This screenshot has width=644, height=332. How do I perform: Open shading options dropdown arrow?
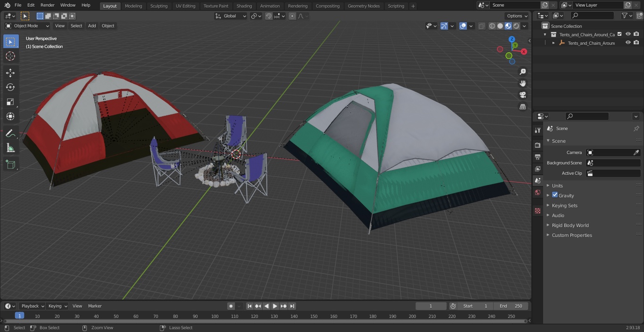coord(524,26)
